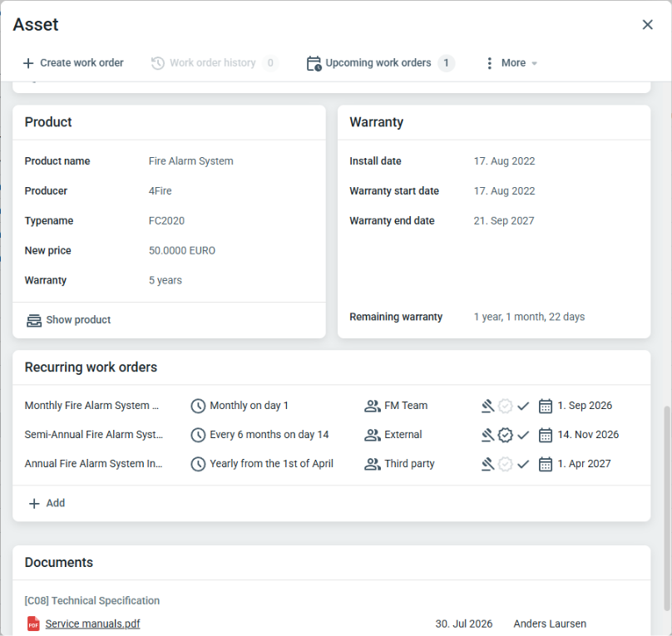The image size is (672, 636).
Task: Click the Show product label
Action: (78, 320)
